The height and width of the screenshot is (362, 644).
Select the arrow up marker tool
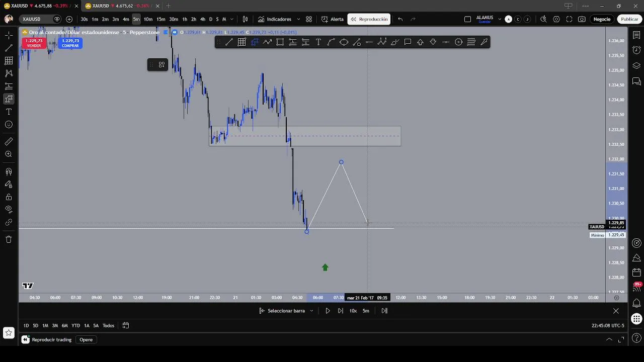coord(420,42)
